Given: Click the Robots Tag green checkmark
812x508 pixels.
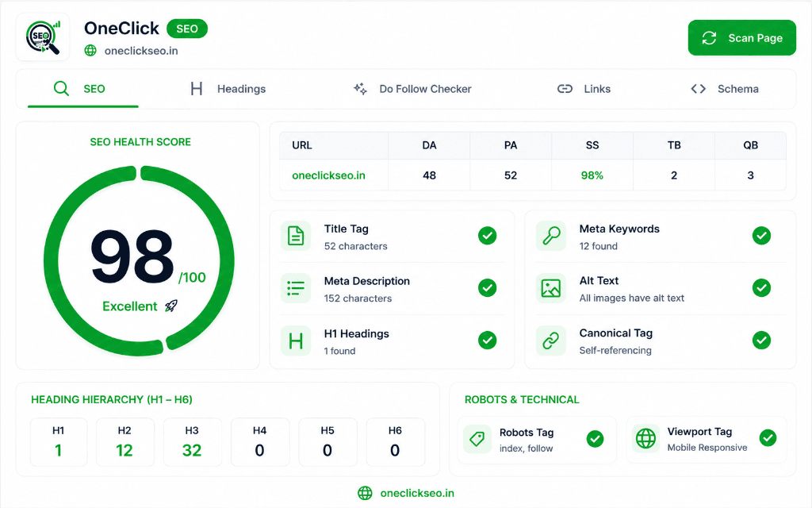Looking at the screenshot, I should coord(595,439).
